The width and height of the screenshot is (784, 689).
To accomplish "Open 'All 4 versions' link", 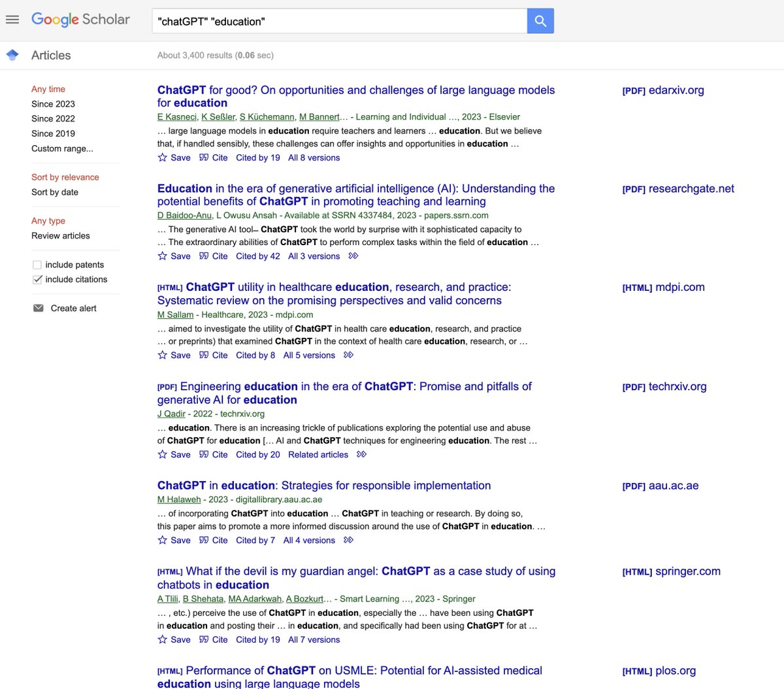I will [x=310, y=540].
